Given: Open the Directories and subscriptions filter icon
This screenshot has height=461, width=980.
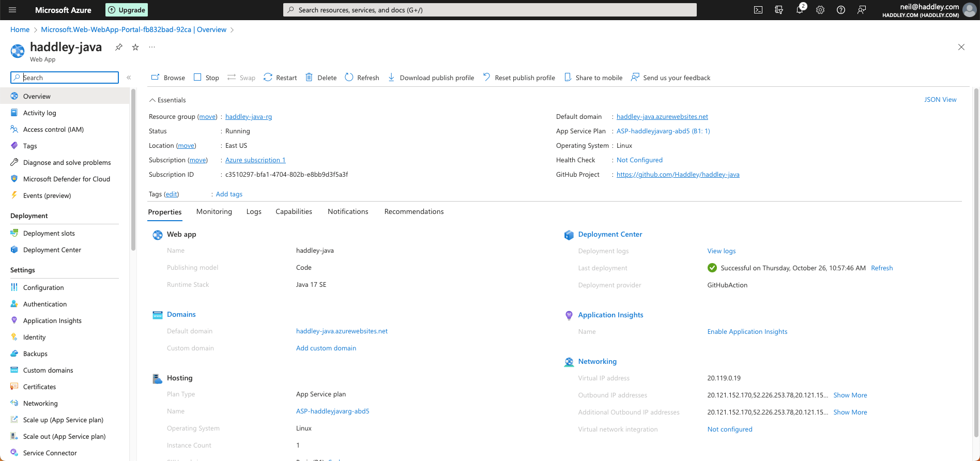Looking at the screenshot, I should (x=779, y=10).
